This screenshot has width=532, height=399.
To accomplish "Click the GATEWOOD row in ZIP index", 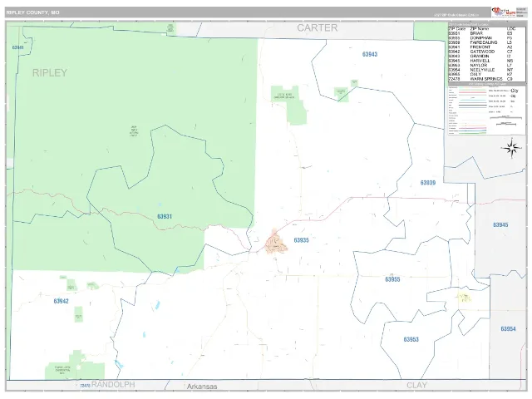I will point(481,52).
